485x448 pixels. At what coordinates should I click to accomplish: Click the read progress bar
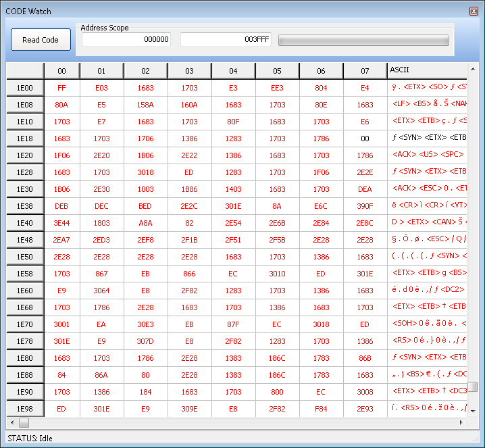tap(363, 41)
